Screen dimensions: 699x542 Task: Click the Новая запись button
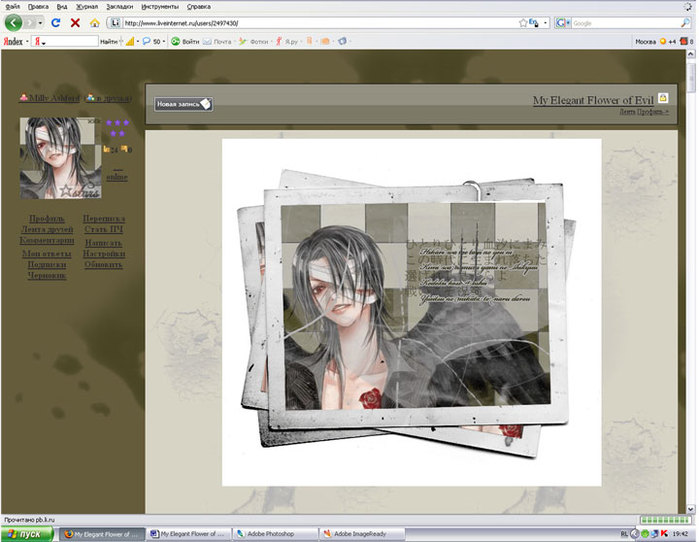click(183, 104)
